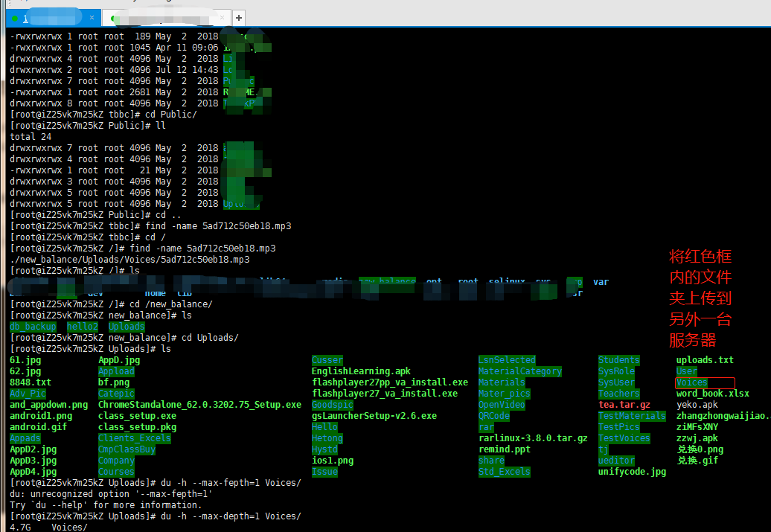The image size is (771, 532).
Task: Select the LsnSelected directory name
Action: (507, 360)
